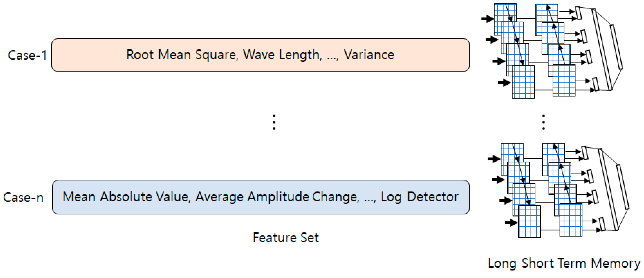Click the final output bar of upper LSTM
The width and height of the screenshot is (644, 278).
[x=616, y=47]
